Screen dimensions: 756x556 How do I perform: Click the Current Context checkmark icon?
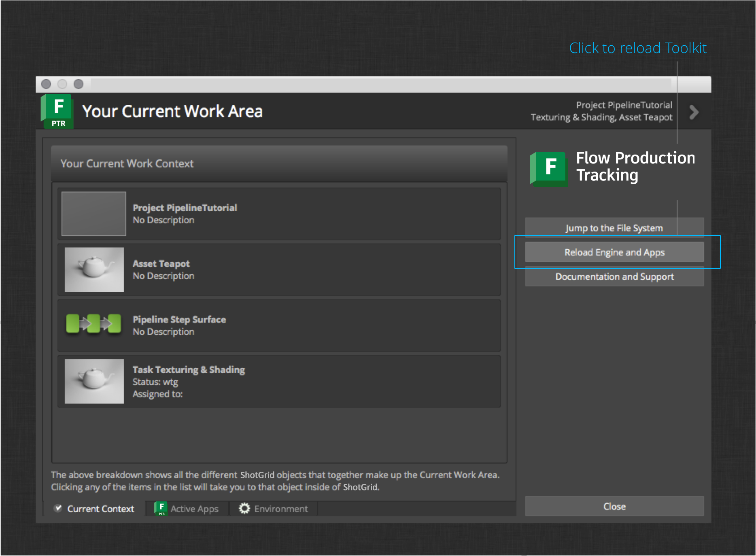[58, 508]
